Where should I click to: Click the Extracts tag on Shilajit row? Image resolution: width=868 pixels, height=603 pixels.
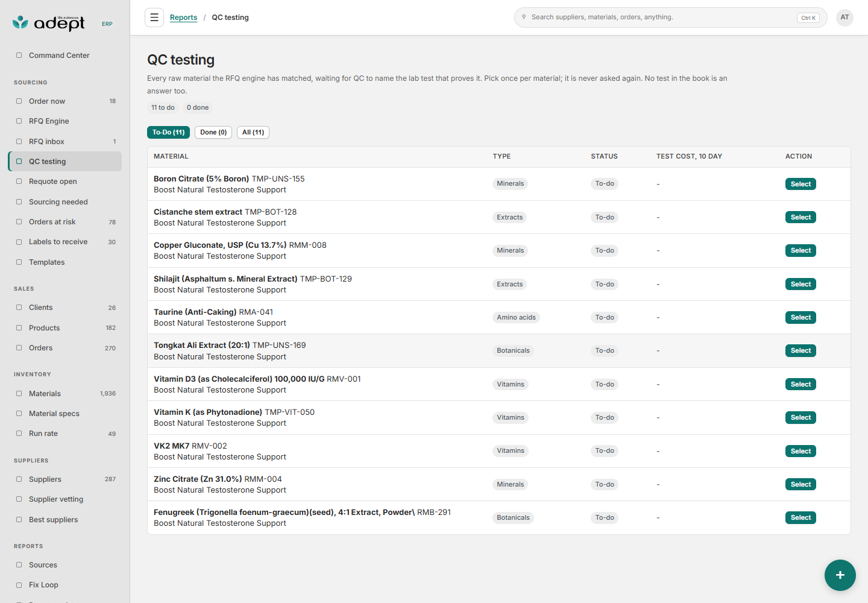510,284
